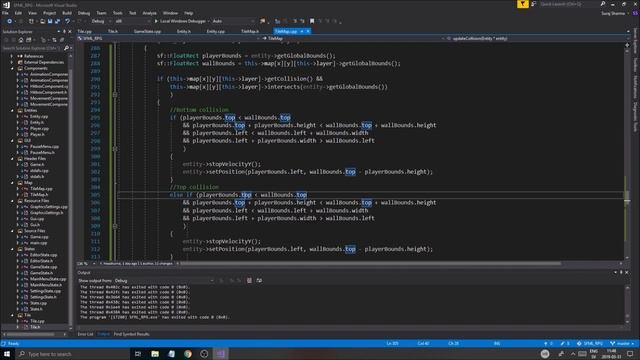Open File Explorer from the taskbar
The image size is (640, 360).
(155, 354)
